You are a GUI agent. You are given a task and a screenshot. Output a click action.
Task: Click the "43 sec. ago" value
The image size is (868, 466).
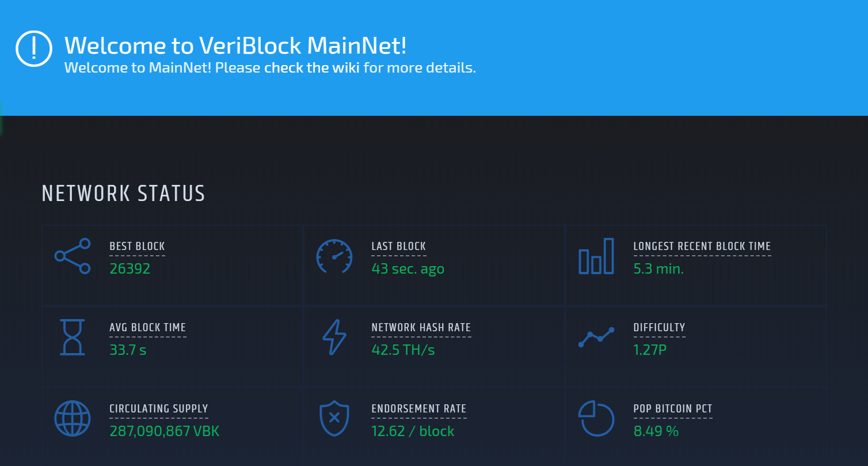(x=408, y=269)
